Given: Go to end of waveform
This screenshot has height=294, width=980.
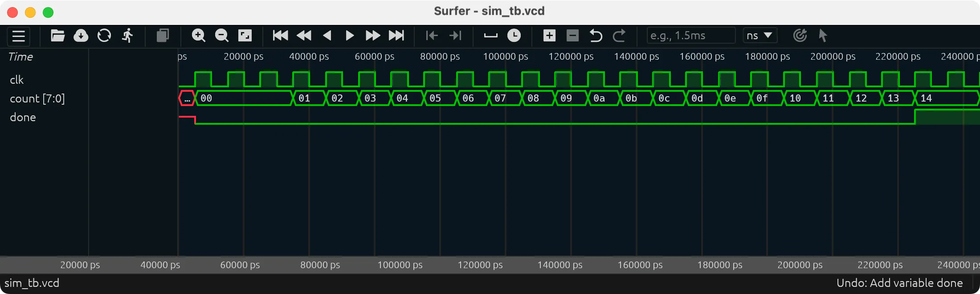Looking at the screenshot, I should click(396, 36).
